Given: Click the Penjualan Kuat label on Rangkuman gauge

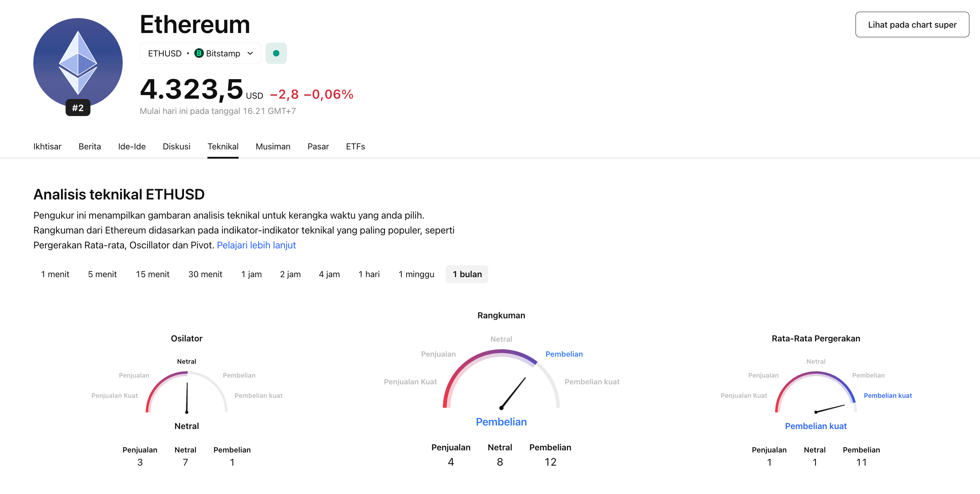Looking at the screenshot, I should [x=410, y=382].
